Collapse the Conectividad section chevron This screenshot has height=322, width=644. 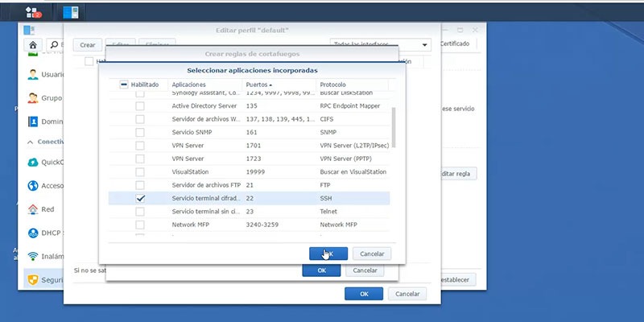click(x=30, y=142)
